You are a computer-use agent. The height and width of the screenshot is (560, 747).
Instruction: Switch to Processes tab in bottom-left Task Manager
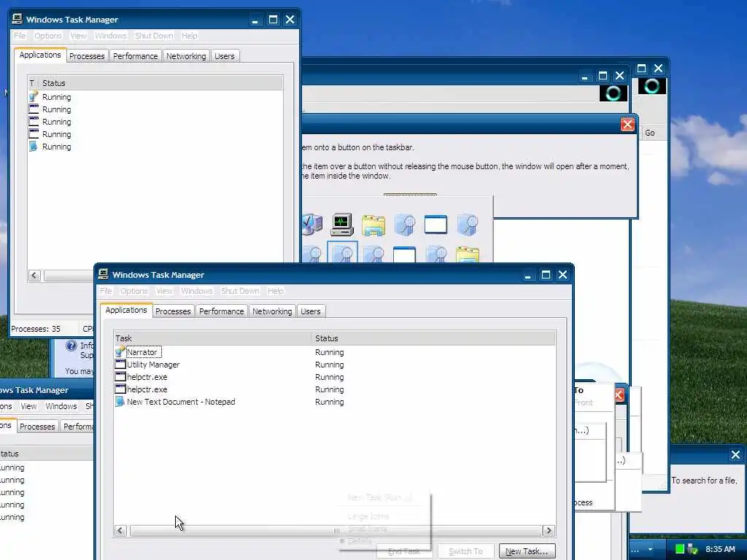37,426
